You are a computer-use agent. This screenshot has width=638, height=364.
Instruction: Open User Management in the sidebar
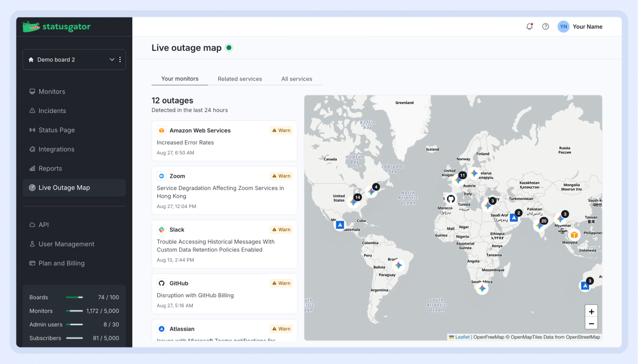click(74, 244)
